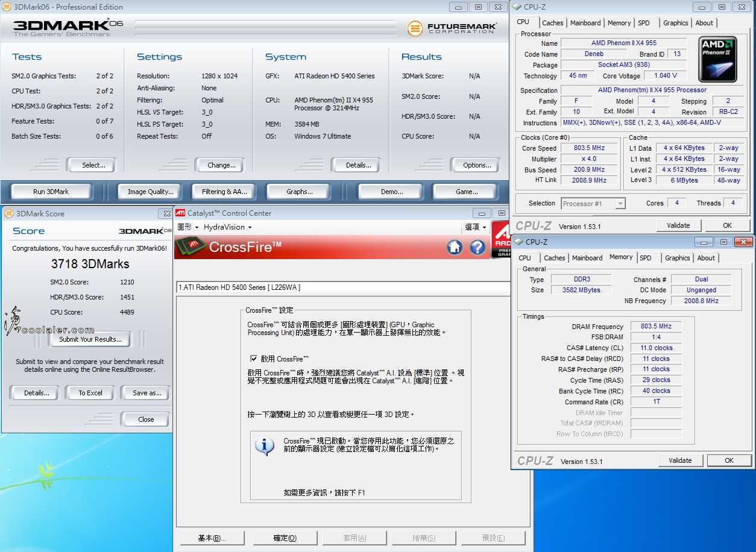Open Graphics tab in upper CPU-Z
The height and width of the screenshot is (552, 756).
675,23
